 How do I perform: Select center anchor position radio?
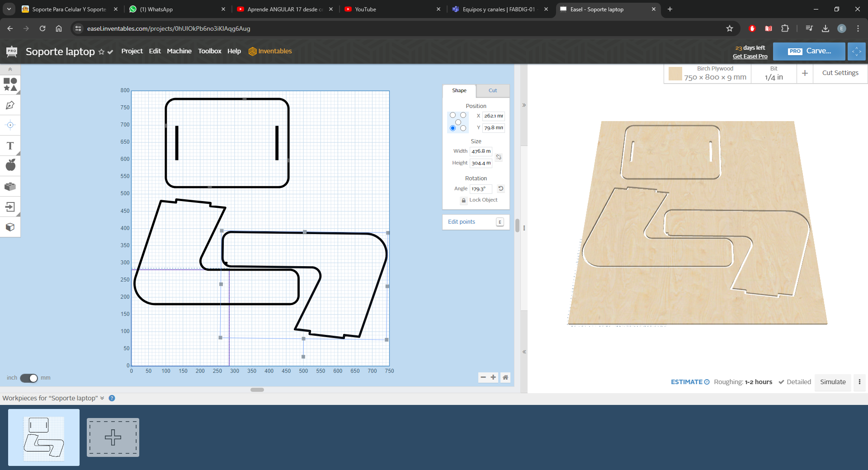click(x=458, y=122)
